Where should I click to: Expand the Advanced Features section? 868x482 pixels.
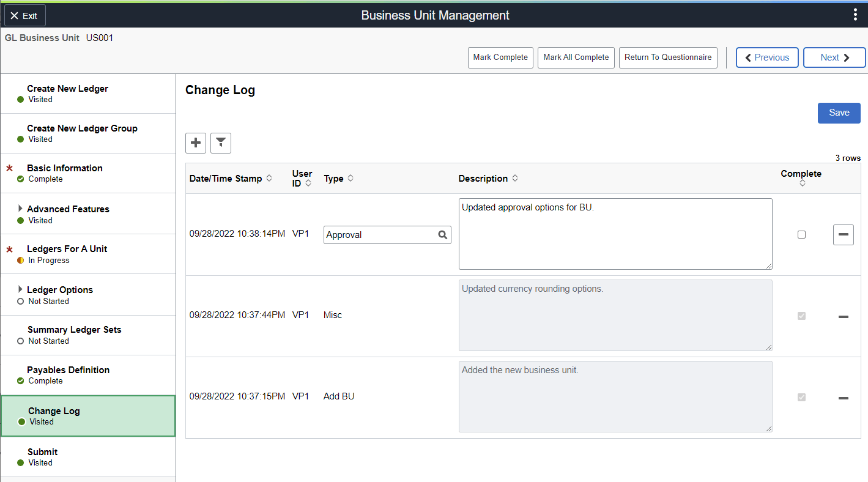(x=20, y=209)
